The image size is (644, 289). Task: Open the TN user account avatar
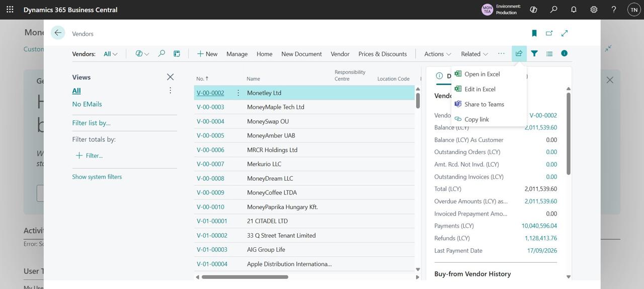pos(634,10)
